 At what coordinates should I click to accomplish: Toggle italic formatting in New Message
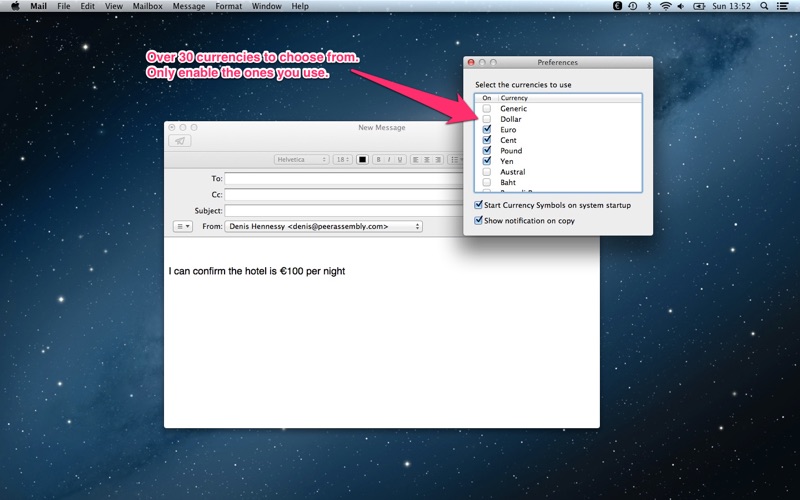pyautogui.click(x=389, y=160)
